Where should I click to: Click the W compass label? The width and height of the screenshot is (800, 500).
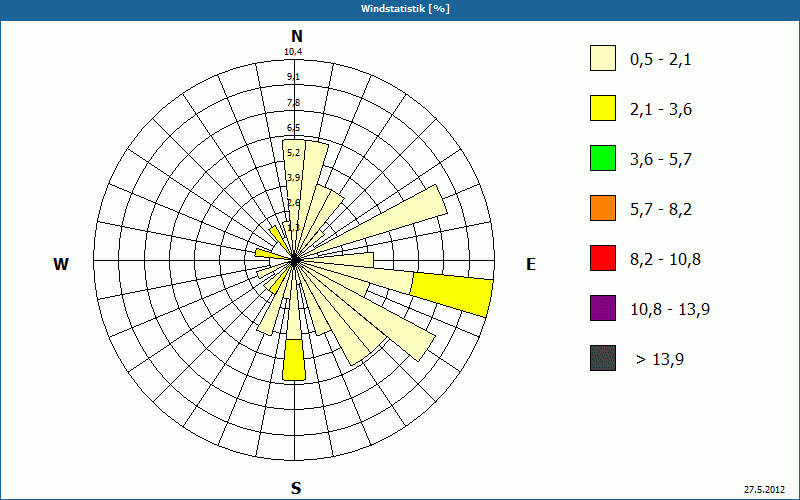point(61,264)
